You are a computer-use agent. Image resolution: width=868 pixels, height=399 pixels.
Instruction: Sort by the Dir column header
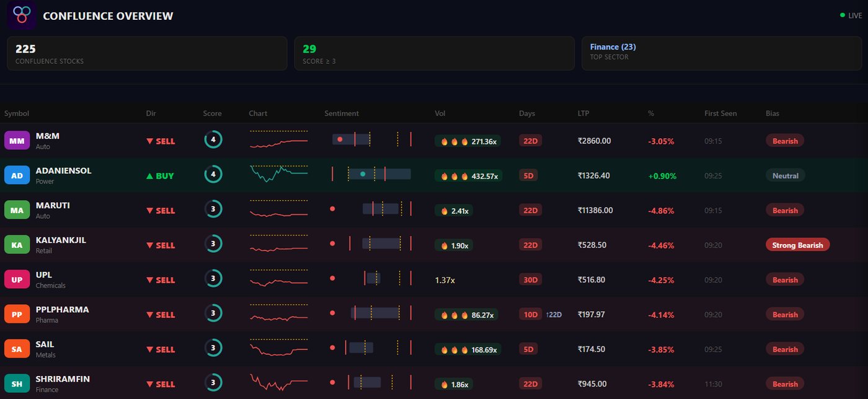151,113
